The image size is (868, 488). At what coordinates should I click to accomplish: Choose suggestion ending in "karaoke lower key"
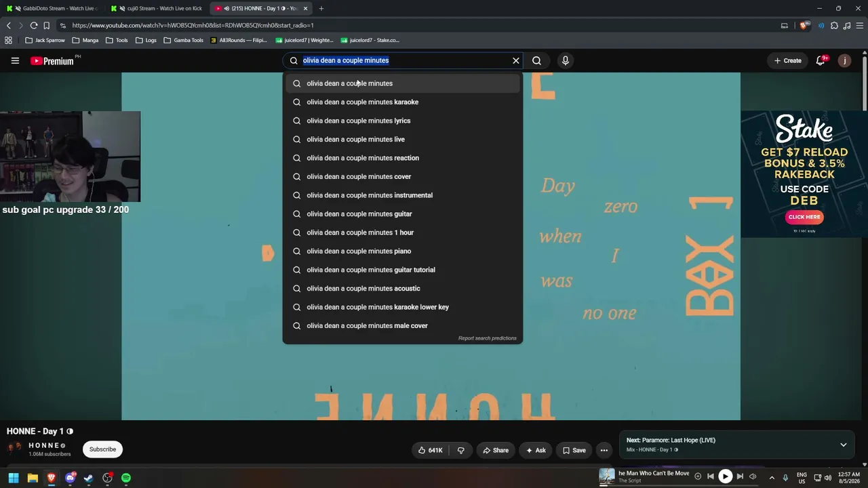tap(402, 307)
